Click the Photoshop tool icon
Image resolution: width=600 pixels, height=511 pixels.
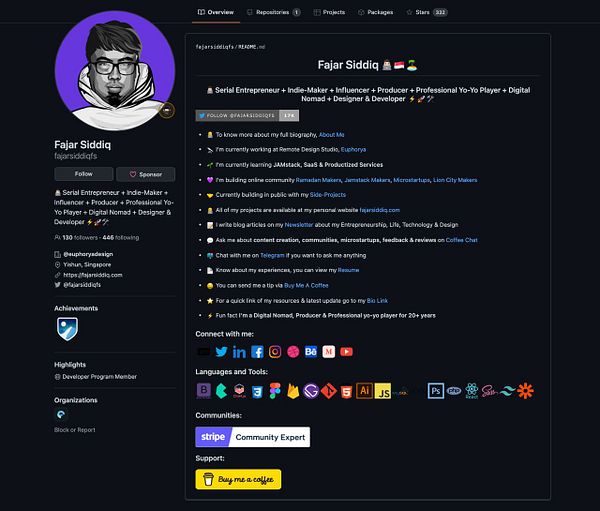coord(436,391)
